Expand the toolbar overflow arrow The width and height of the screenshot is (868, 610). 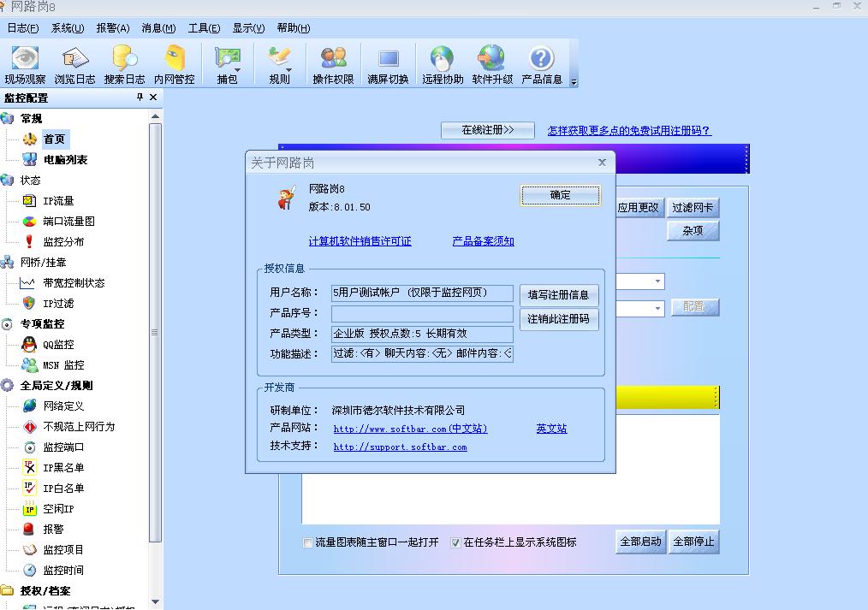[x=574, y=82]
